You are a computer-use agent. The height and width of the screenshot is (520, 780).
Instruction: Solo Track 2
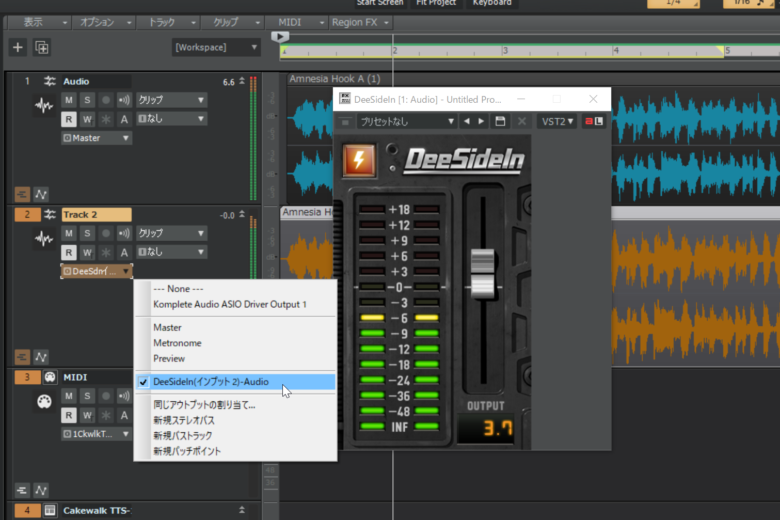pos(87,233)
